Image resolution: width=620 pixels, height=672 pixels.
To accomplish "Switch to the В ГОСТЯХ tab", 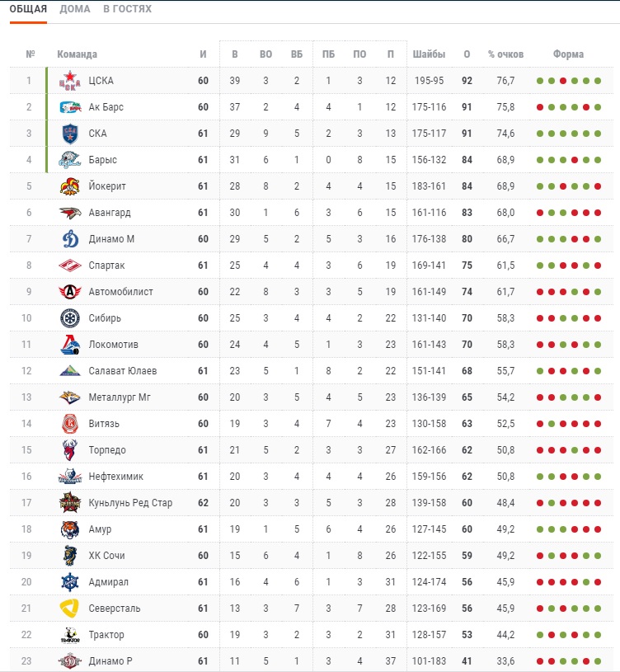I will coord(127,9).
